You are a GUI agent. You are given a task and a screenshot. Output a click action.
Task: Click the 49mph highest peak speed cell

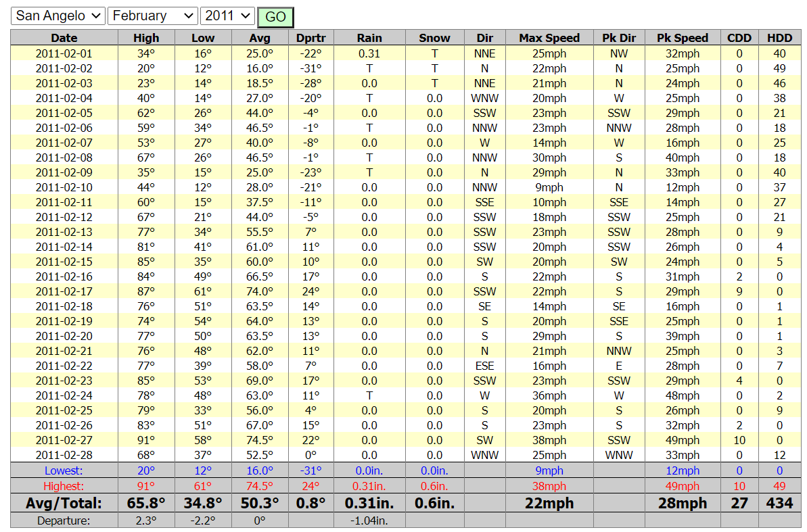pos(683,485)
